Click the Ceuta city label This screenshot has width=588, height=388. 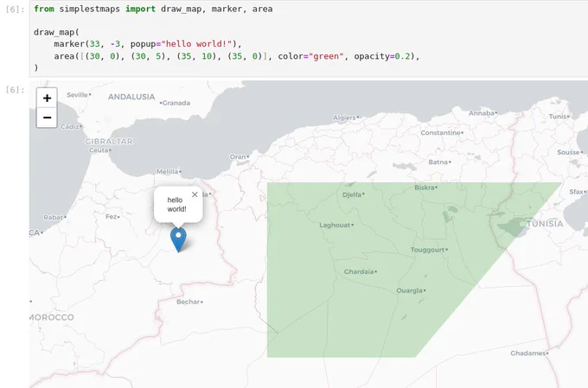(99, 150)
